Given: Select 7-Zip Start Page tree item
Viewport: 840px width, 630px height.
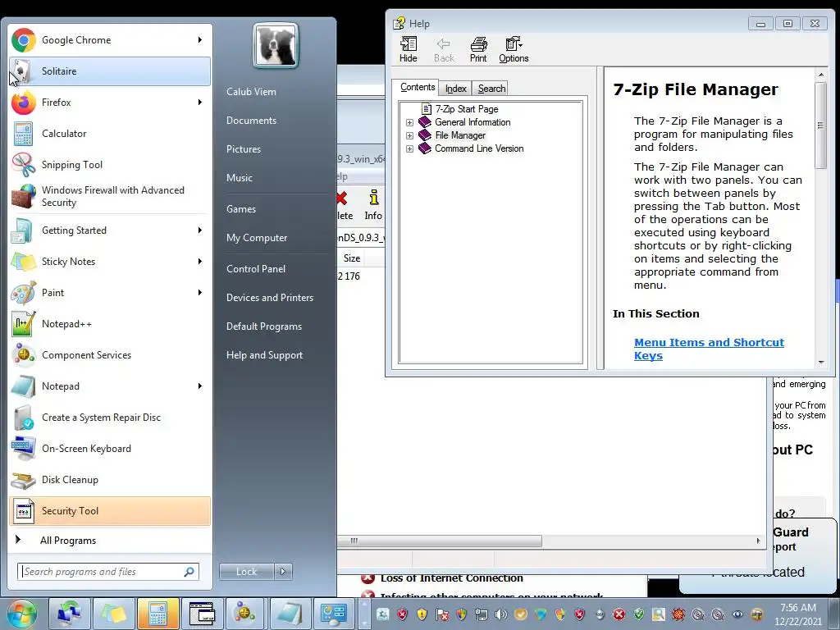Looking at the screenshot, I should 467,109.
